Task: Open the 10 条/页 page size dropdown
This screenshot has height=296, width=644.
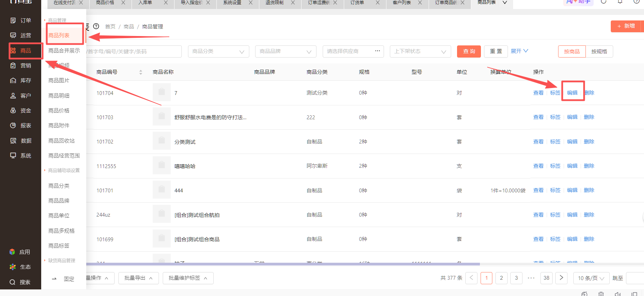Action: point(591,278)
